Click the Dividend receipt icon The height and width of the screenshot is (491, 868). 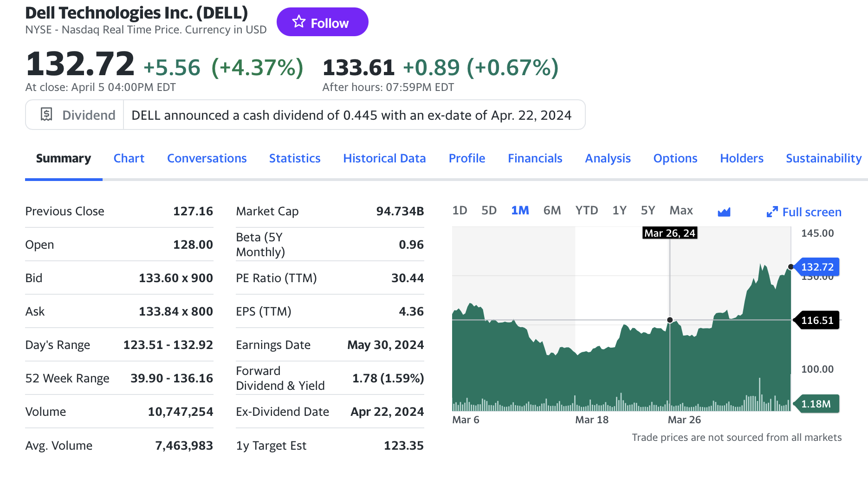point(46,114)
